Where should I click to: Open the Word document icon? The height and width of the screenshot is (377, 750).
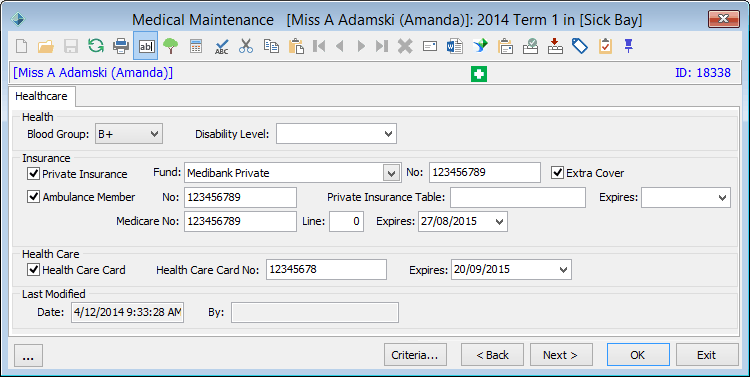click(x=455, y=46)
